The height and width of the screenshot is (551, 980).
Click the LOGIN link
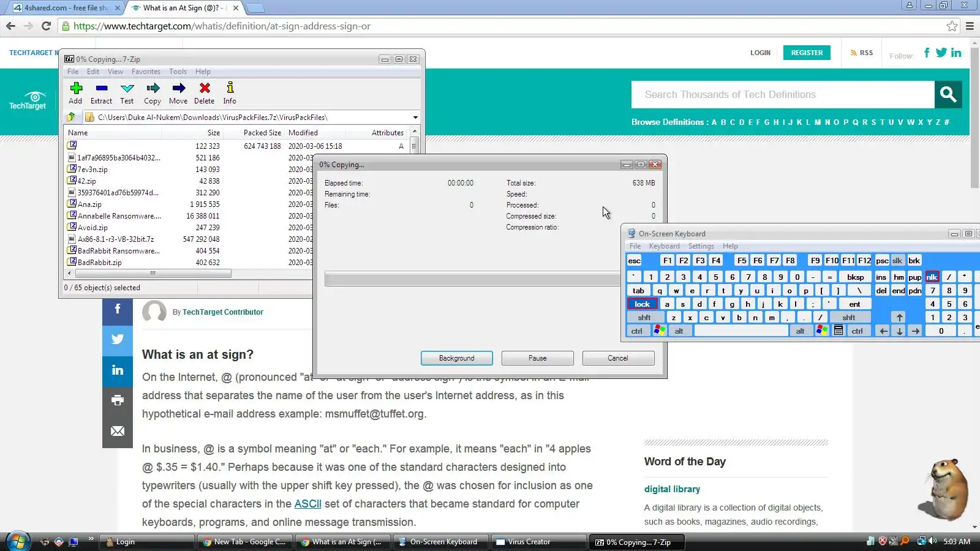760,53
